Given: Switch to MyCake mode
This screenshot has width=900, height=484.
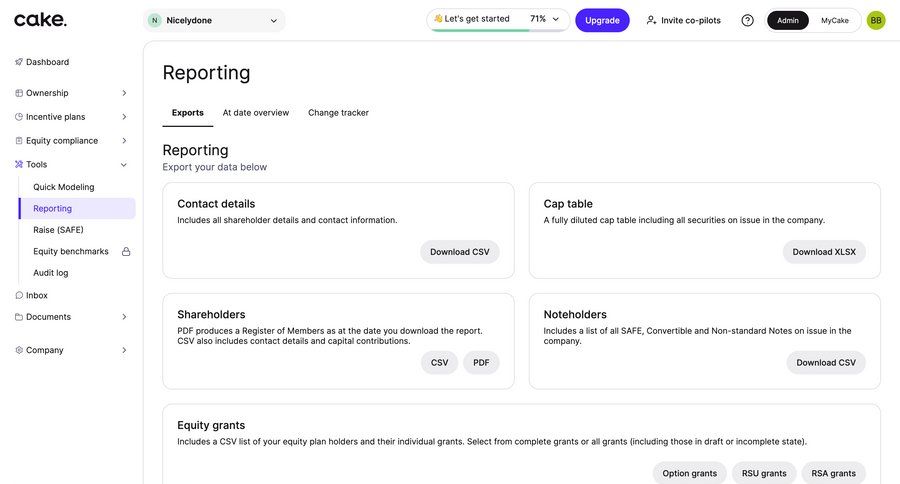Looking at the screenshot, I should pos(835,21).
